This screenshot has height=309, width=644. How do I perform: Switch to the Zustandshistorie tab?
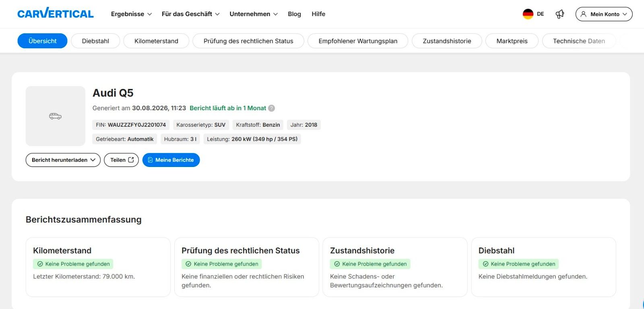tap(447, 41)
